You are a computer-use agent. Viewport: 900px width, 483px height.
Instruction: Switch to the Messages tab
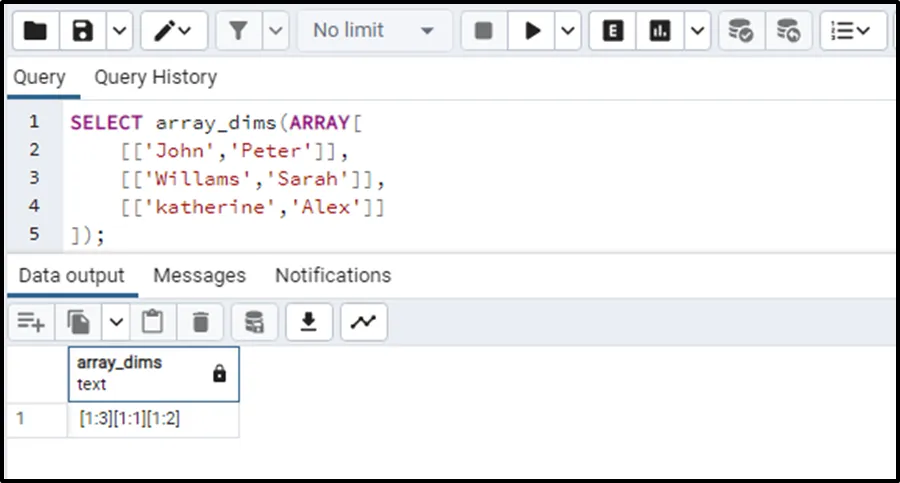[x=199, y=275]
